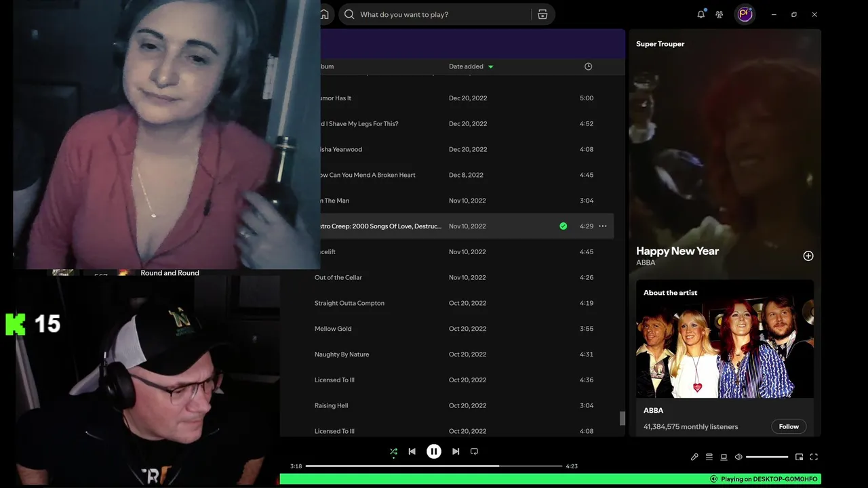Click green saved checkmark on Astro Creep row

[563, 226]
